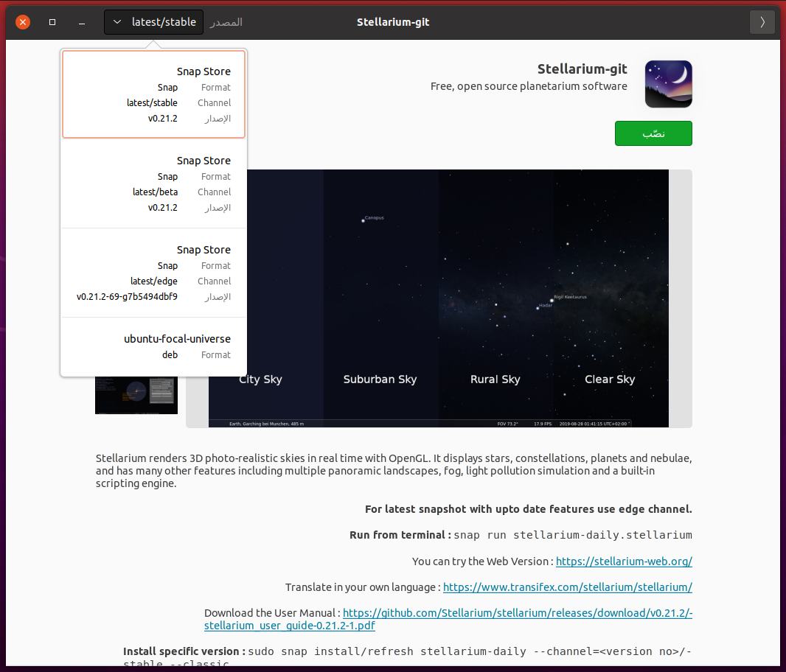This screenshot has height=672, width=786.
Task: Minimize the window from the title bar
Action: coord(82,22)
